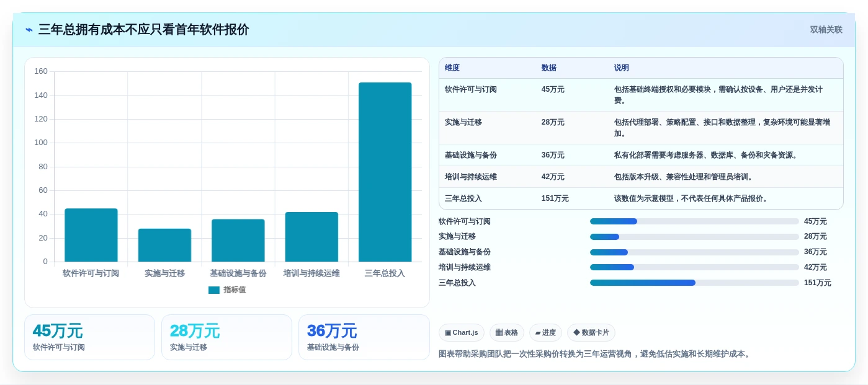The image size is (868, 385).
Task: Click the description starting 包括代理部署
Action: [x=722, y=128]
